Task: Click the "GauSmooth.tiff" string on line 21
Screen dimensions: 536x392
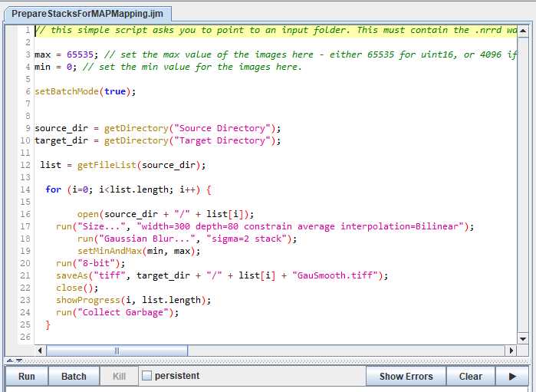Action: pos(334,276)
